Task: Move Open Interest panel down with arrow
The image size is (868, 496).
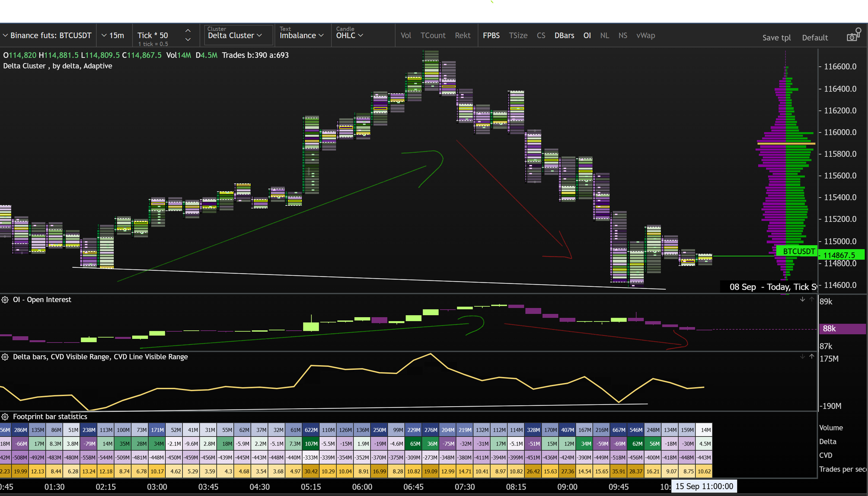Action: (x=802, y=299)
